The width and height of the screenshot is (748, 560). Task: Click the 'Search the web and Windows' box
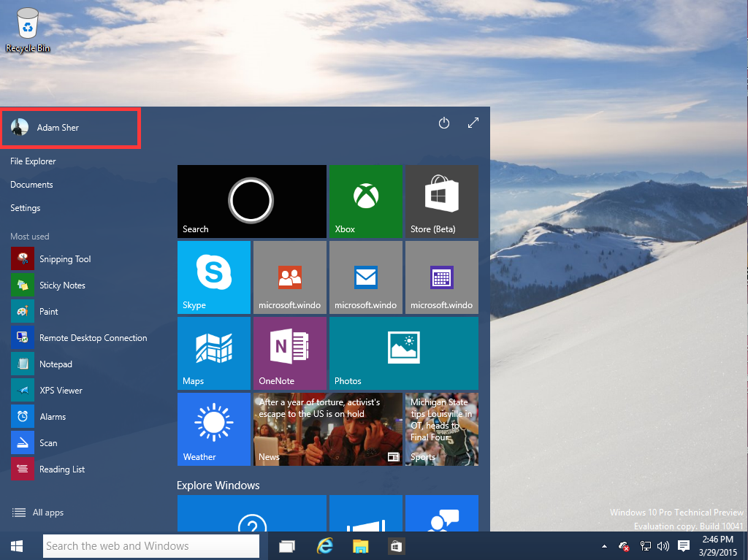click(x=151, y=546)
